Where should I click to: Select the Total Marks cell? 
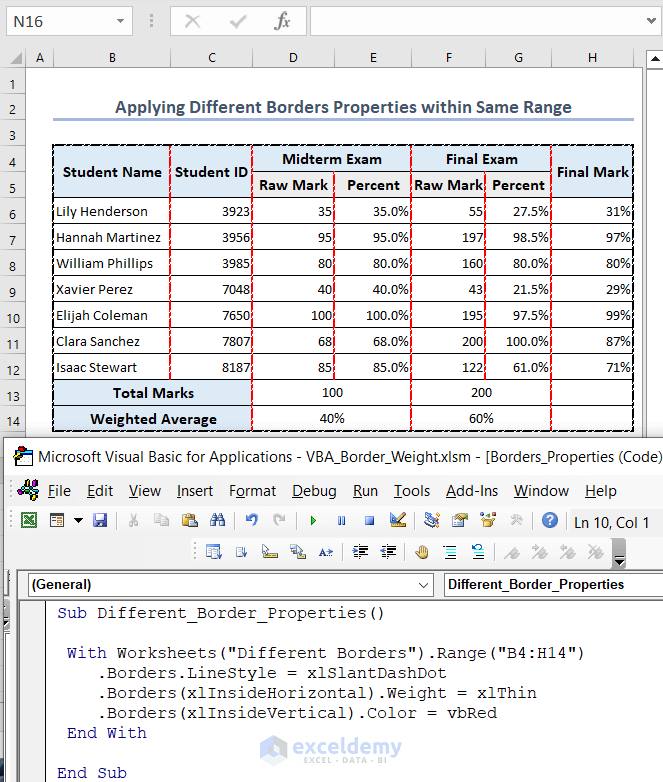coord(153,393)
